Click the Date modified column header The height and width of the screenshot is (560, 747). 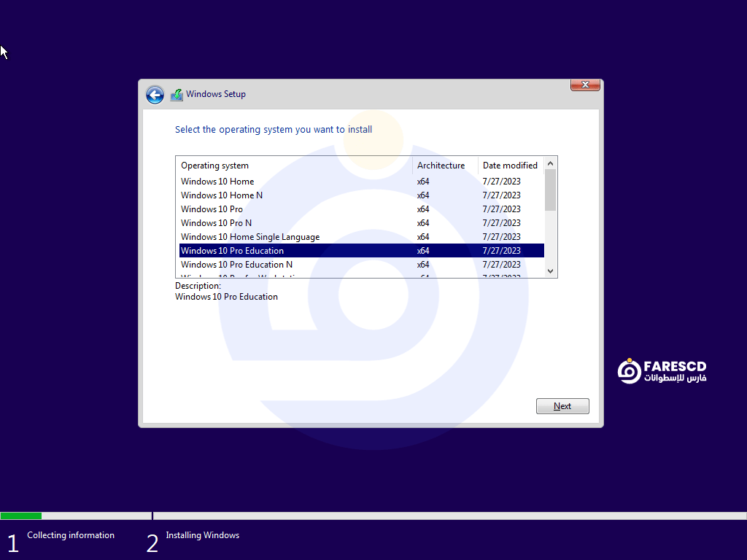(x=511, y=166)
